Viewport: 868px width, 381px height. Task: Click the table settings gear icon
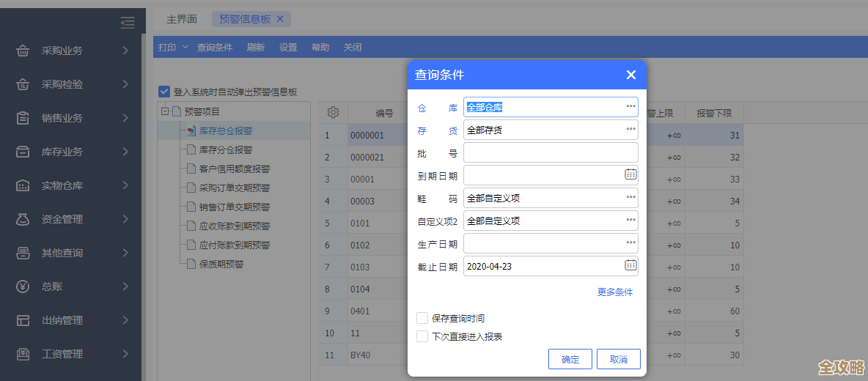(333, 112)
